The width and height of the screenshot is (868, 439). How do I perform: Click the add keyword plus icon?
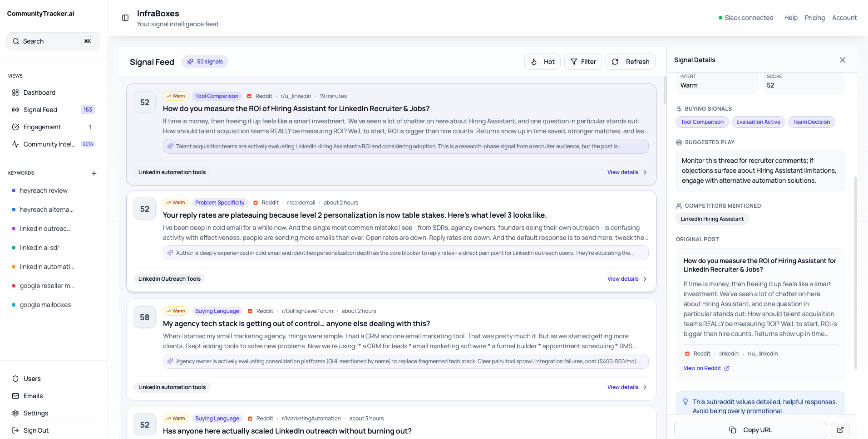click(x=94, y=173)
